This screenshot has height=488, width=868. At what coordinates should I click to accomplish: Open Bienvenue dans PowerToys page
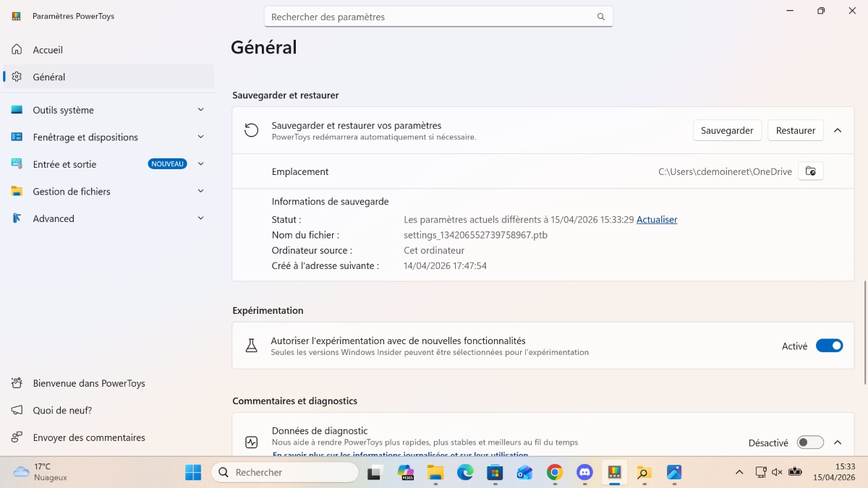click(89, 383)
